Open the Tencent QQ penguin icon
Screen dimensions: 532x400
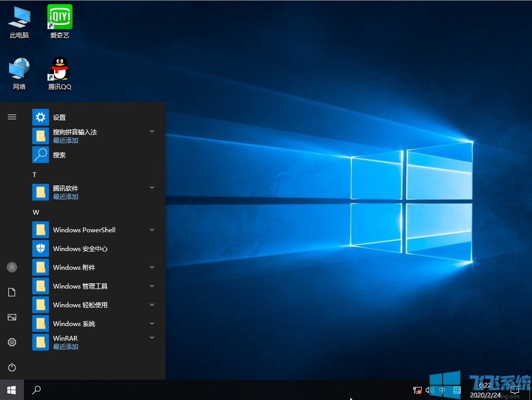[60, 69]
